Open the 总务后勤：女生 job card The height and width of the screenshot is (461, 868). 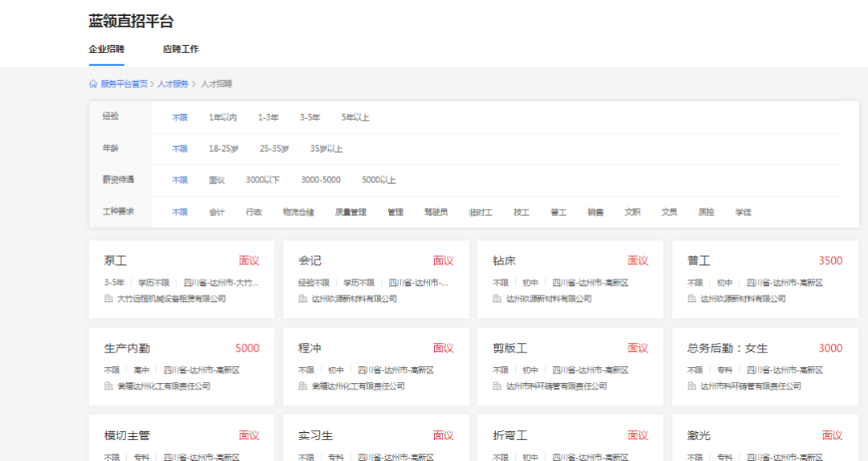point(727,349)
